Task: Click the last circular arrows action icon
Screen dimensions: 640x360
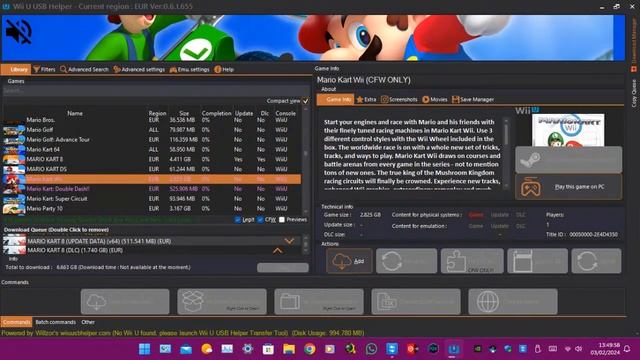Action: click(x=596, y=261)
